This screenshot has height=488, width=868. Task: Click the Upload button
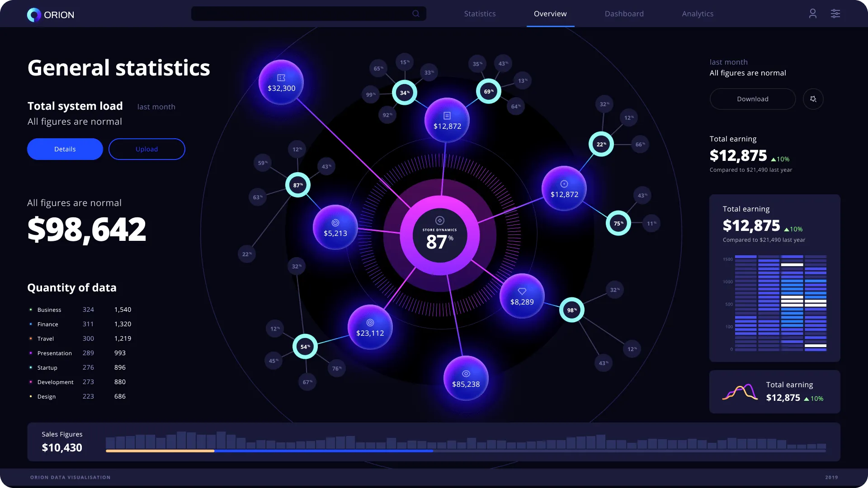point(146,149)
